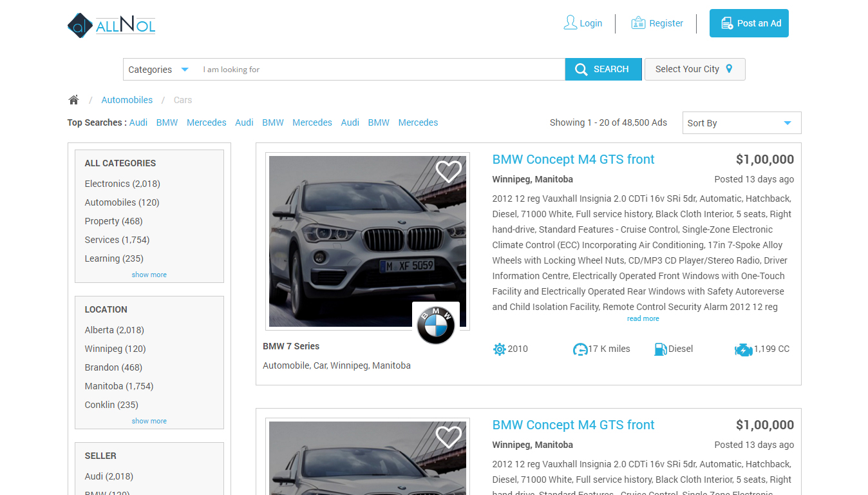Click 'Posted 13 days ago' in first listing

(754, 179)
